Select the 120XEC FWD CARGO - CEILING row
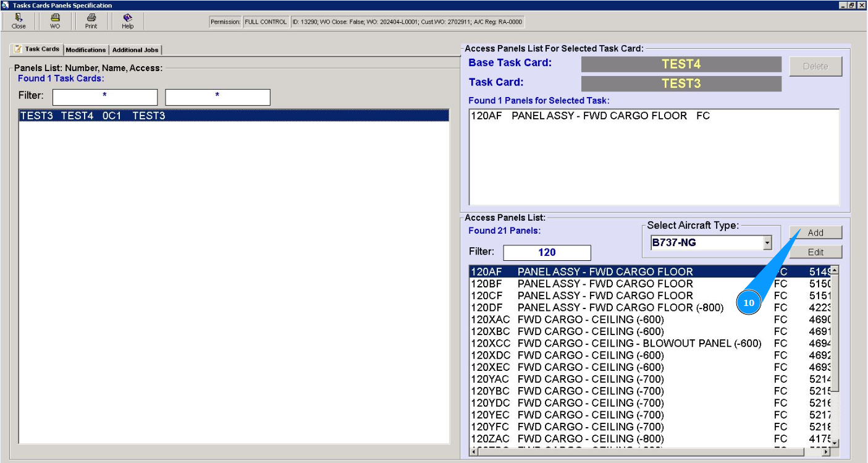The image size is (868, 463). [x=649, y=367]
